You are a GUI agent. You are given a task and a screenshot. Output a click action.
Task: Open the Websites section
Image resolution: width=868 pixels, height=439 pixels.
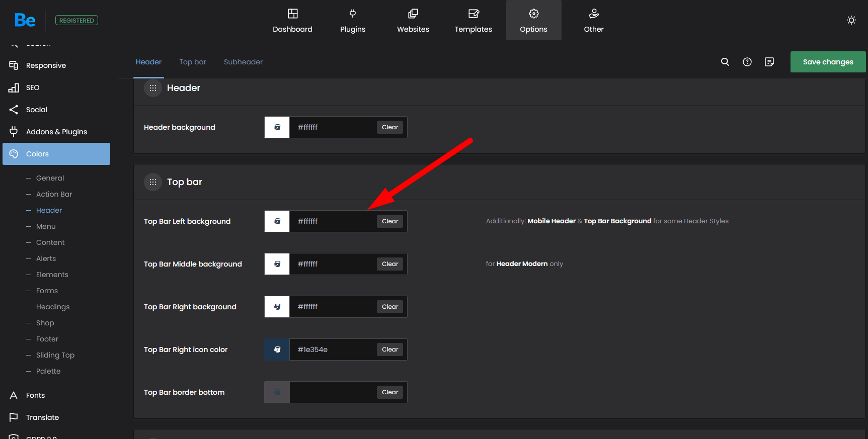pos(413,21)
